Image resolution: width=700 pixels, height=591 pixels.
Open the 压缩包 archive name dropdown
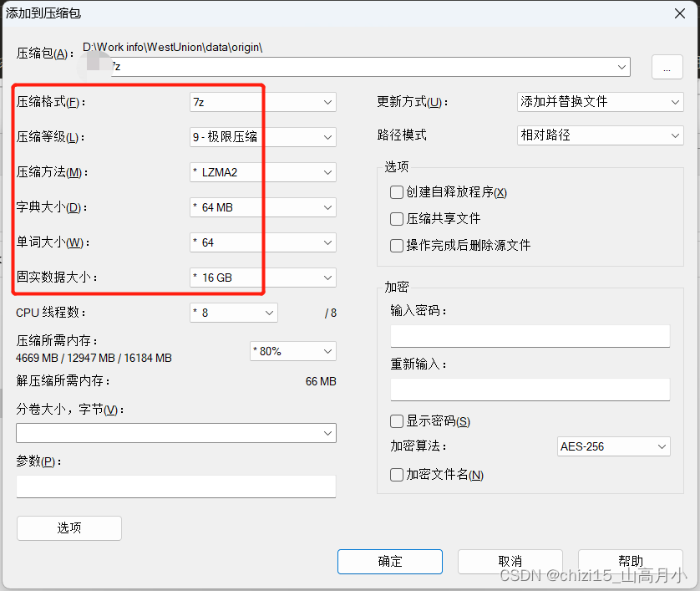[x=621, y=67]
